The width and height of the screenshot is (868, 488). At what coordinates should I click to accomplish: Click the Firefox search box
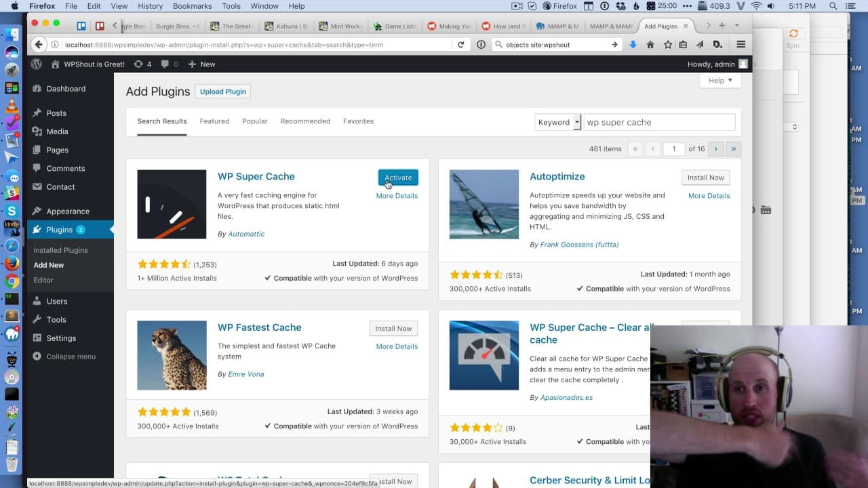click(556, 45)
